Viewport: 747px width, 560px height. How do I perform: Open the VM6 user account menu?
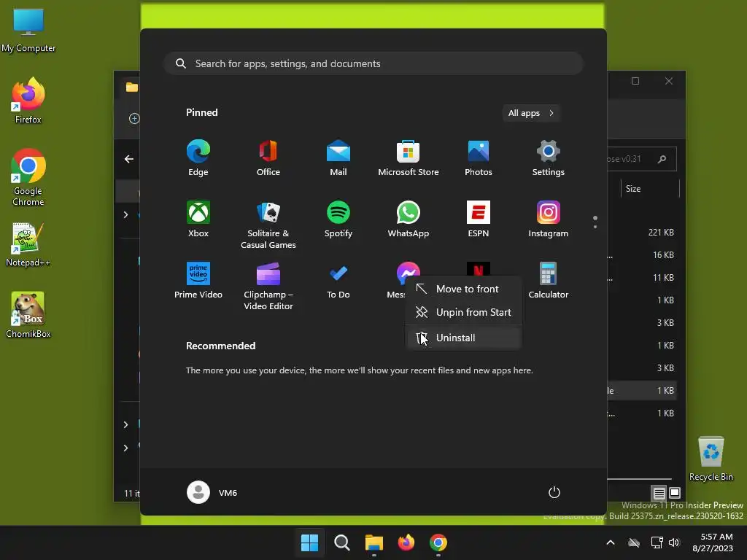pyautogui.click(x=212, y=492)
